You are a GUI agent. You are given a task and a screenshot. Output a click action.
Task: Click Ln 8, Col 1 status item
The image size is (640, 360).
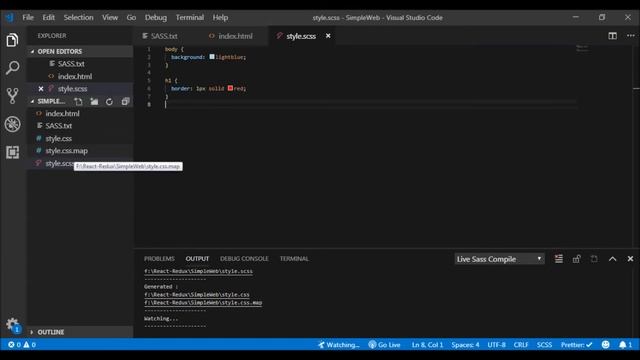(427, 344)
